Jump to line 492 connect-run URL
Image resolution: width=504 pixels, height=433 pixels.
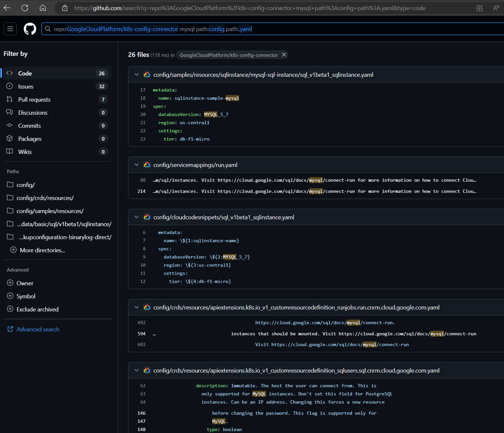(141, 323)
